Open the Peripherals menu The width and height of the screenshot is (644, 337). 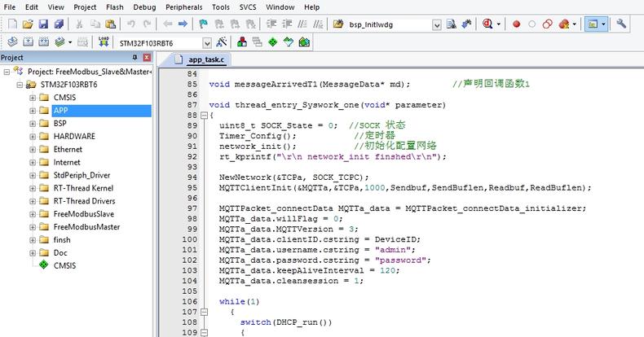point(184,7)
